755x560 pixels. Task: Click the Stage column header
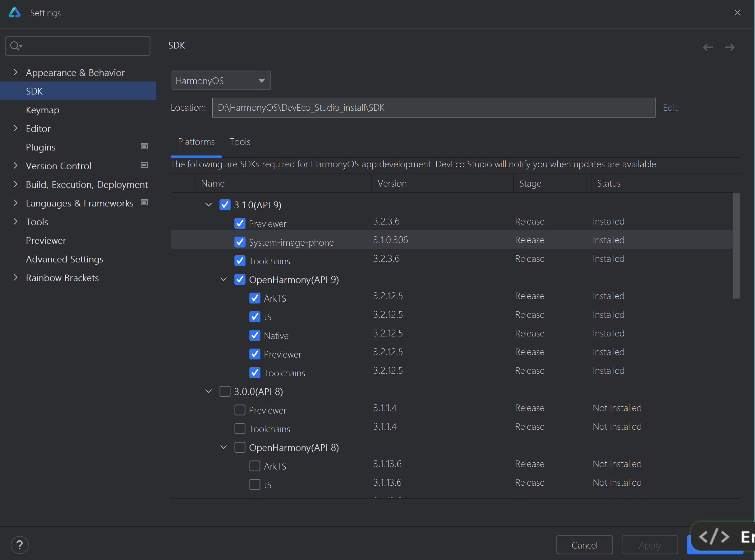click(x=552, y=183)
